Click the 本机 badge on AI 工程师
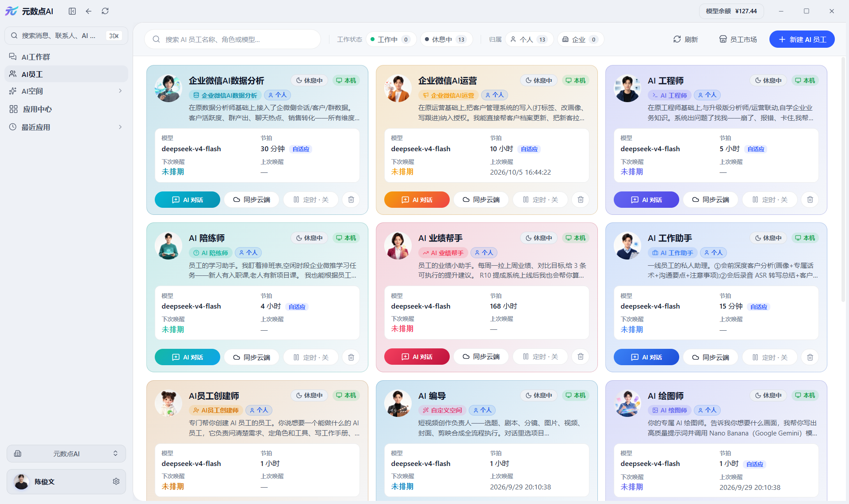 coord(805,80)
